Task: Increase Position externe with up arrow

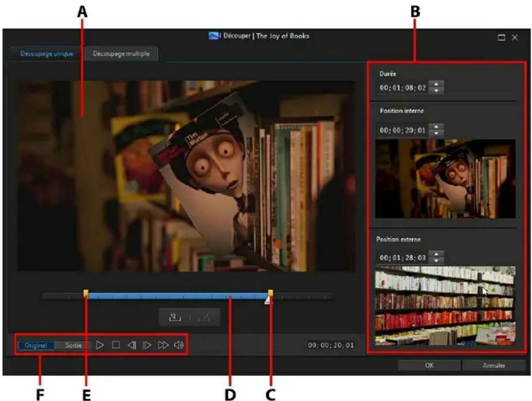Action: click(x=435, y=254)
